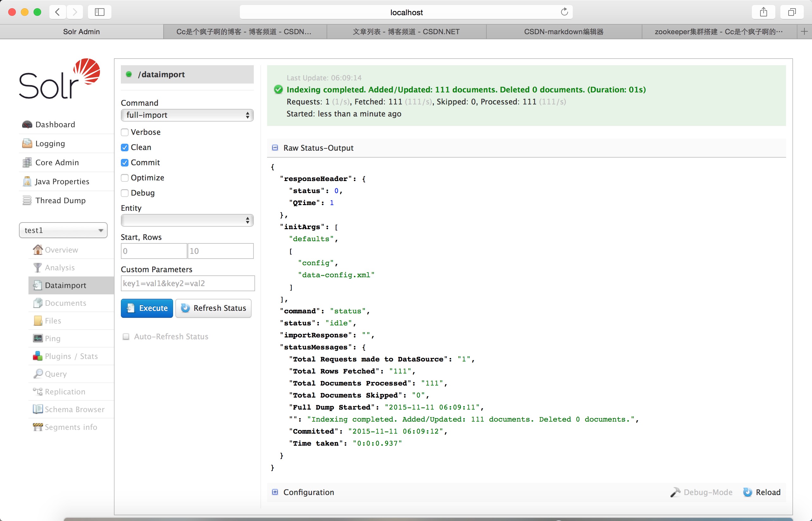The width and height of the screenshot is (812, 521).
Task: Switch to the Cc是个疯子啊的博客 CSDN tab
Action: [x=245, y=31]
